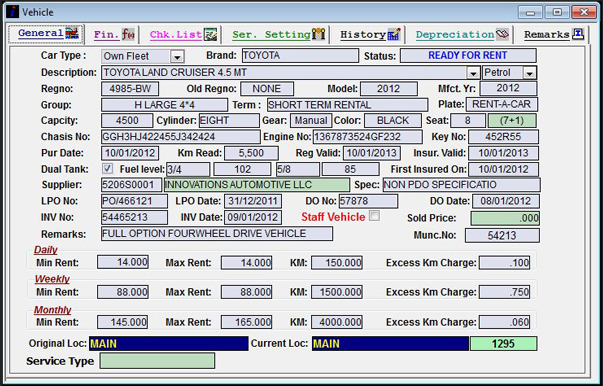Click the Daily Min Rent field
The width and height of the screenshot is (603, 386).
pos(123,262)
